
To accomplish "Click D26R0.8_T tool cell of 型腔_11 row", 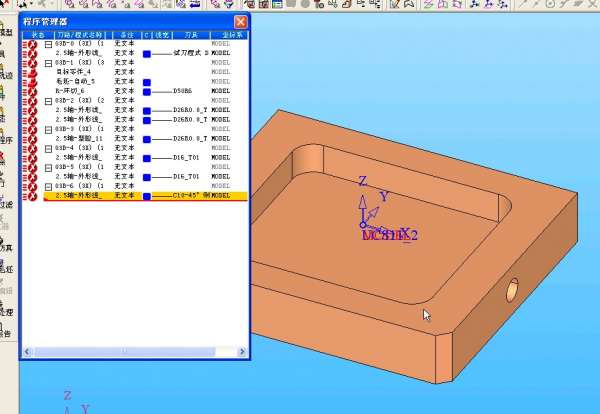I will pyautogui.click(x=190, y=139).
